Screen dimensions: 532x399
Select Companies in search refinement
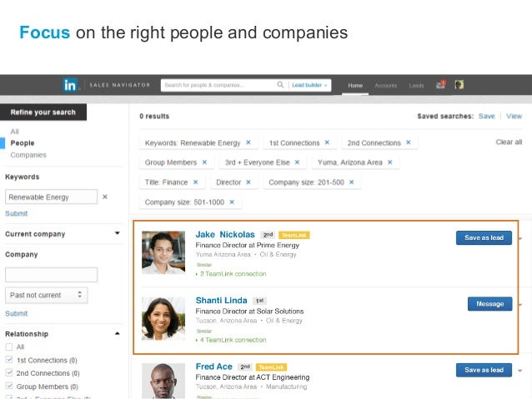[28, 155]
